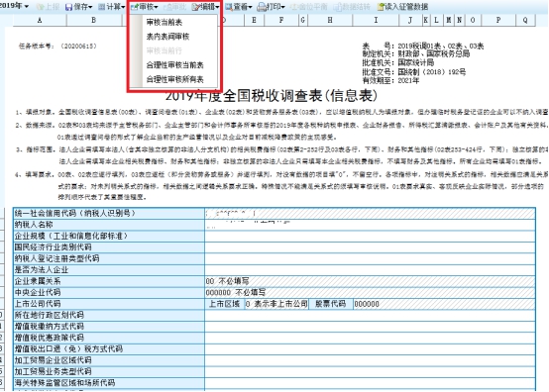Choose 表内表间审核 menu entry

[x=167, y=37]
